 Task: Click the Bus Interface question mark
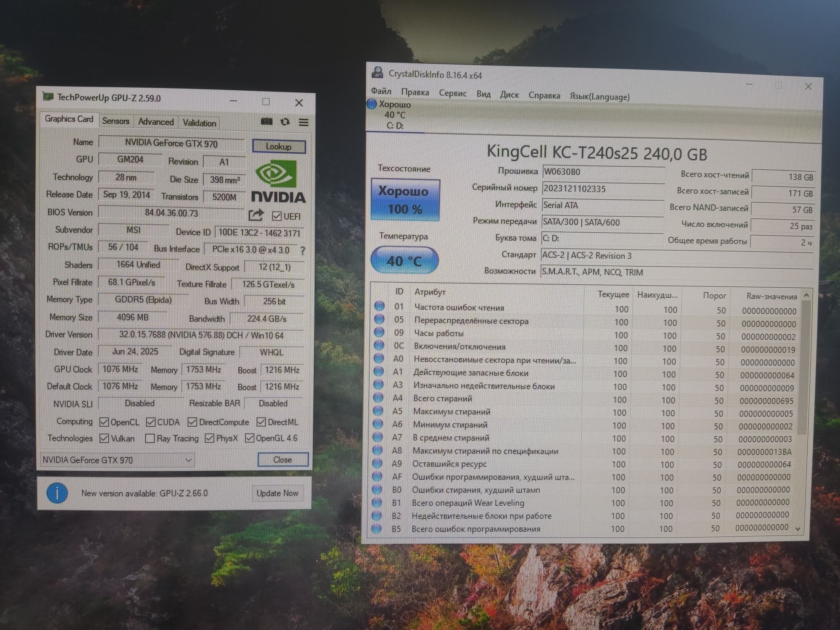[303, 250]
